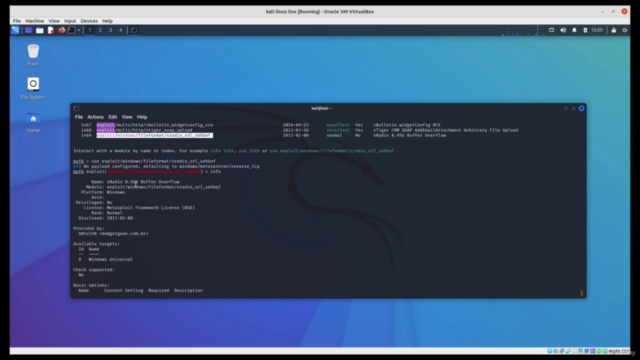Click VirtualBox Right Ctrl host key indicator

click(x=619, y=351)
